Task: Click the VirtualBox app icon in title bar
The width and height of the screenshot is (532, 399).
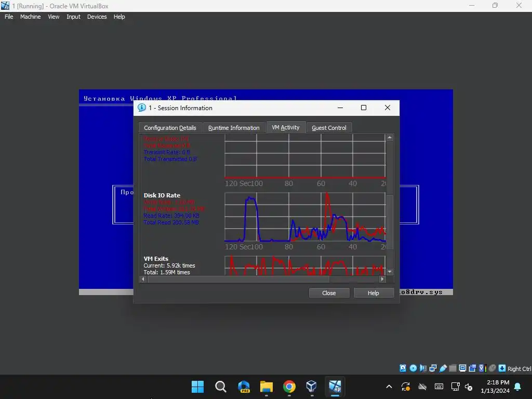Action: 5,6
